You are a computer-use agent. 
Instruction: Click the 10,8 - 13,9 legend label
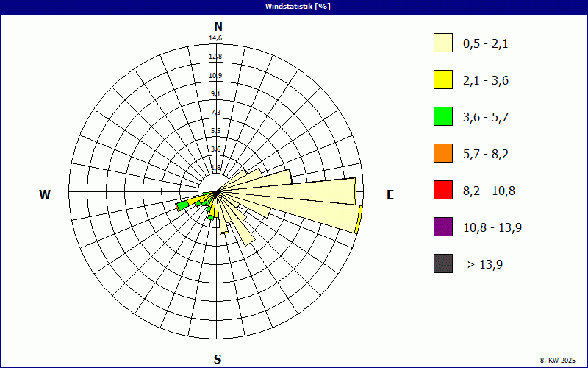[x=492, y=228]
